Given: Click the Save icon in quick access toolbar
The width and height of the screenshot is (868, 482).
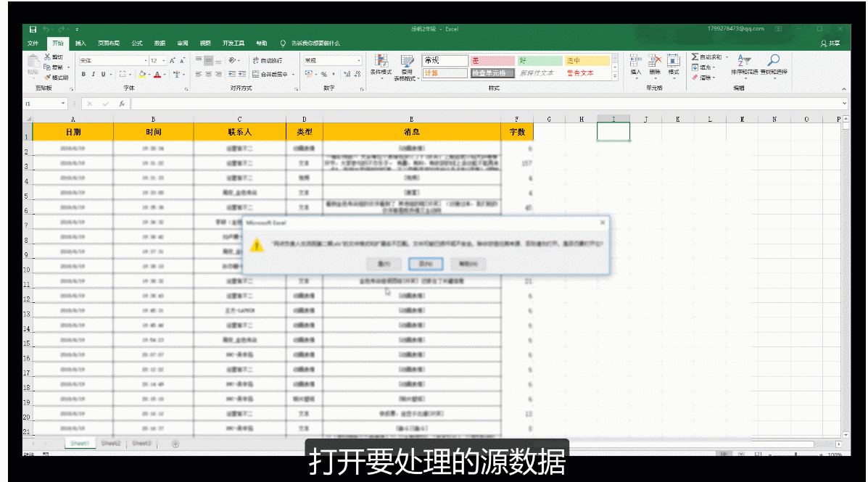Looking at the screenshot, I should point(33,29).
